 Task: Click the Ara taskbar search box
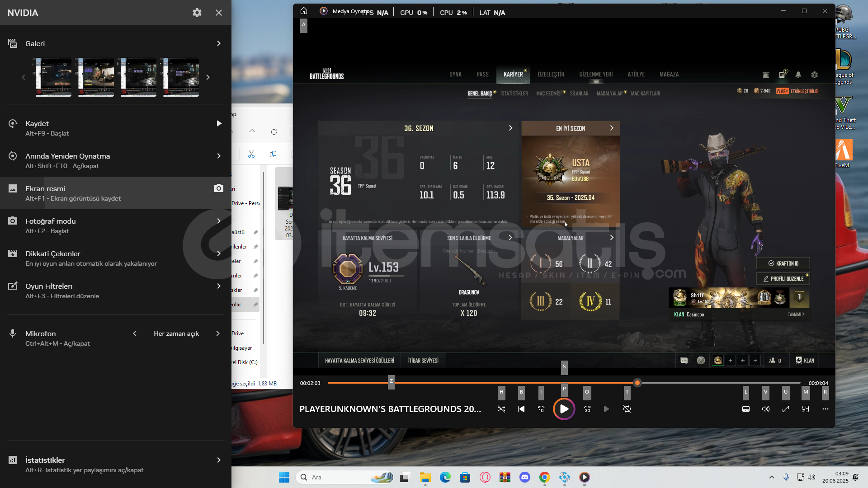point(345,477)
